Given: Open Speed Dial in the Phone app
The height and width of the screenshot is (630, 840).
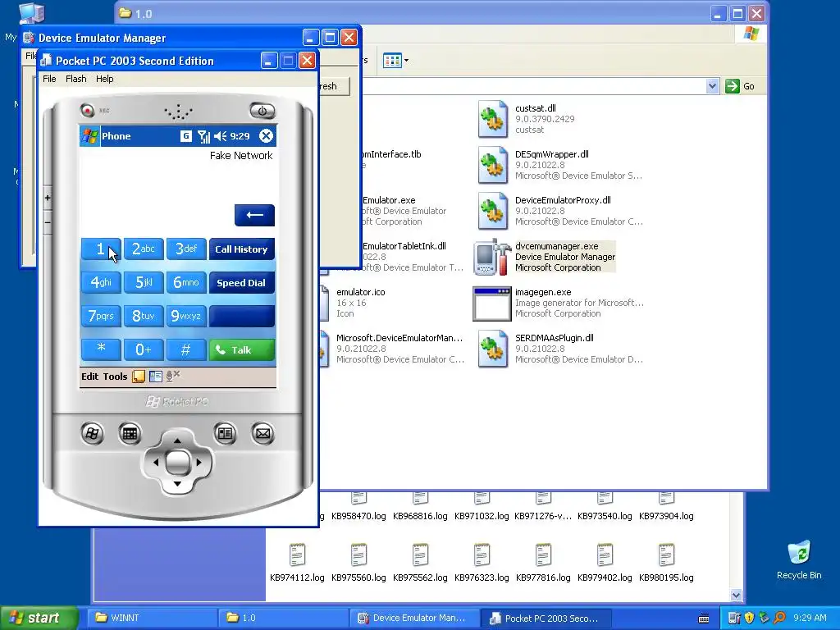Looking at the screenshot, I should click(x=242, y=283).
